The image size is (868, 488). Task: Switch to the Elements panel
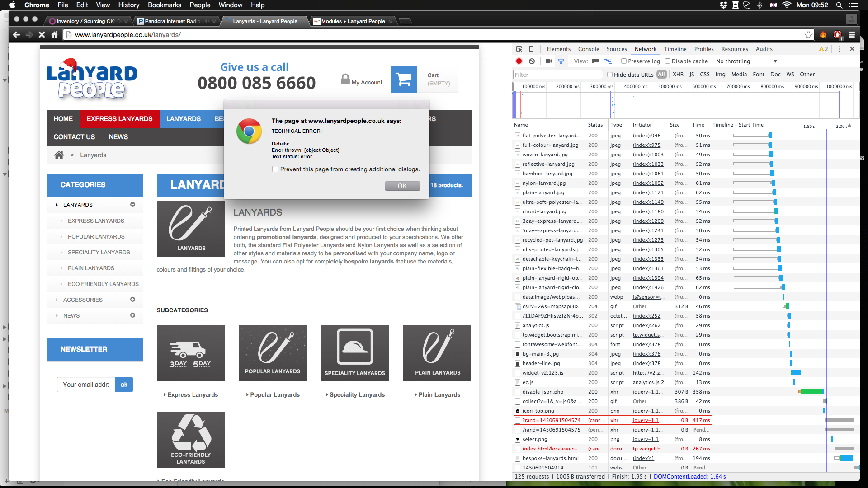[558, 49]
